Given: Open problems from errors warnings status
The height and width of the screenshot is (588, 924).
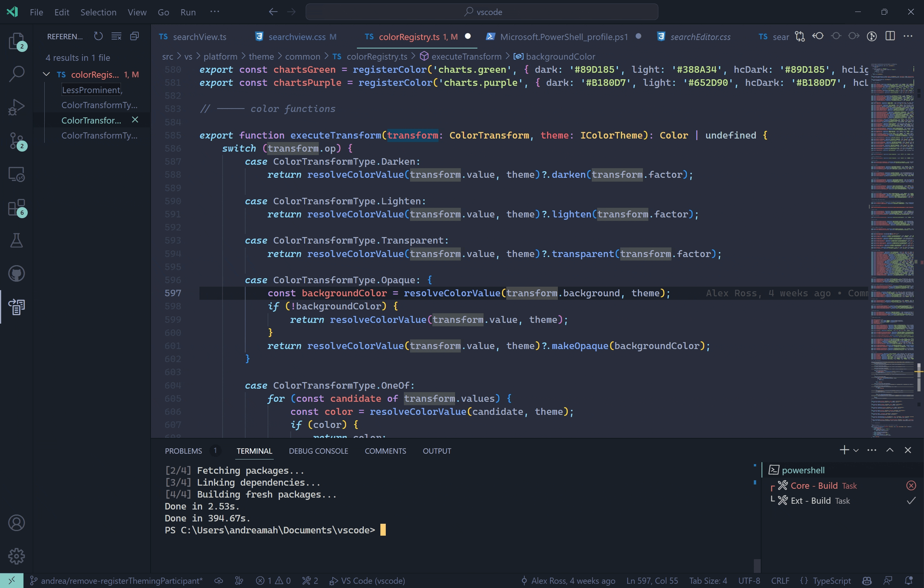Looking at the screenshot, I should 273,581.
